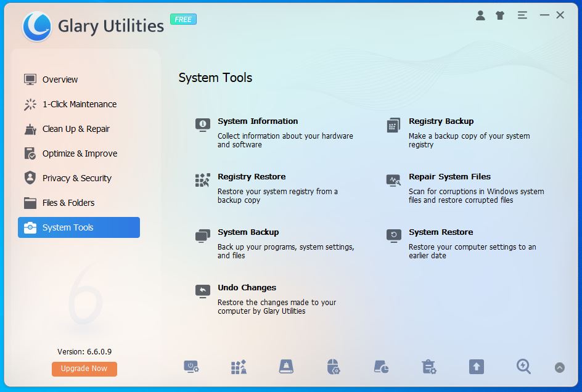Launch Disk Cleaner drive-with-broom dock icon

coord(286,367)
